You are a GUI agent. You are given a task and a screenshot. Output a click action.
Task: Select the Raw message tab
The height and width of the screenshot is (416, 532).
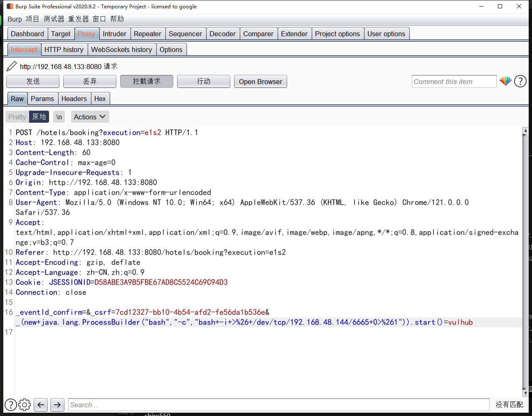[x=17, y=99]
